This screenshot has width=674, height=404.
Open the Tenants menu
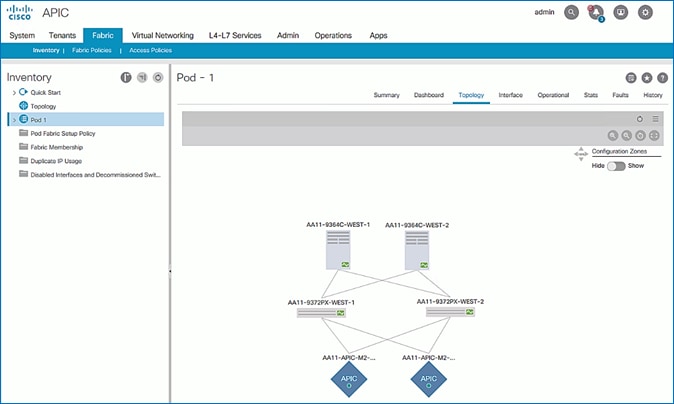coord(62,35)
